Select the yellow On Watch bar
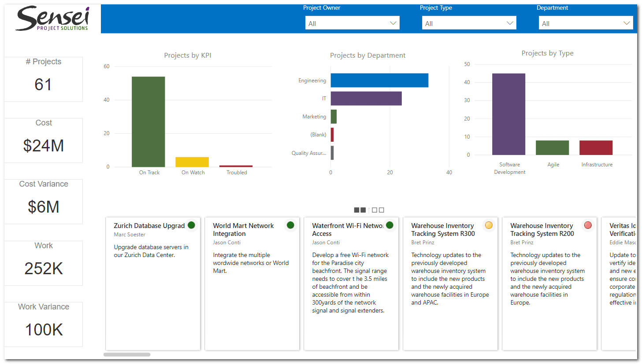642x364 pixels. [x=192, y=162]
